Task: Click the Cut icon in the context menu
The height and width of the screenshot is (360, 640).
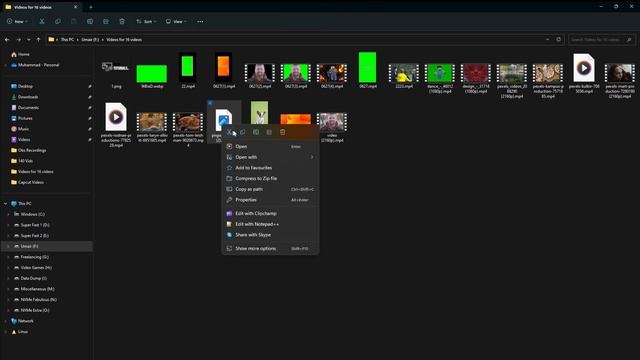Action: (229, 132)
